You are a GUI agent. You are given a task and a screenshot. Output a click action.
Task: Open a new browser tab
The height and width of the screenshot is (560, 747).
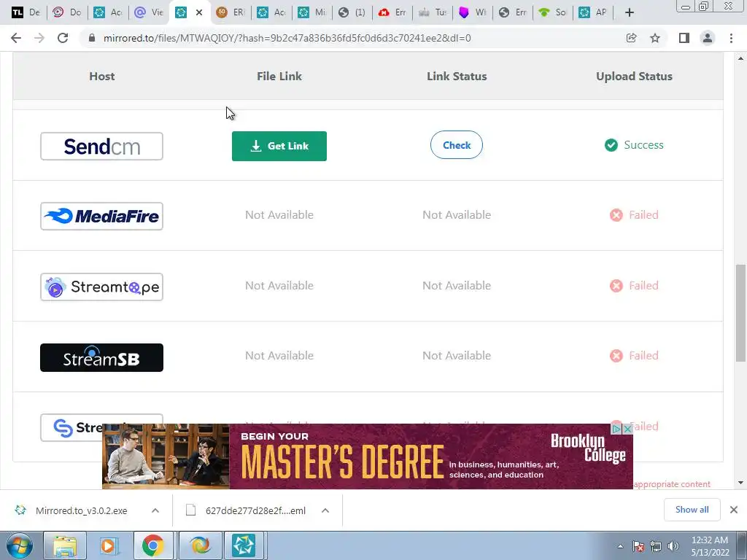(630, 13)
